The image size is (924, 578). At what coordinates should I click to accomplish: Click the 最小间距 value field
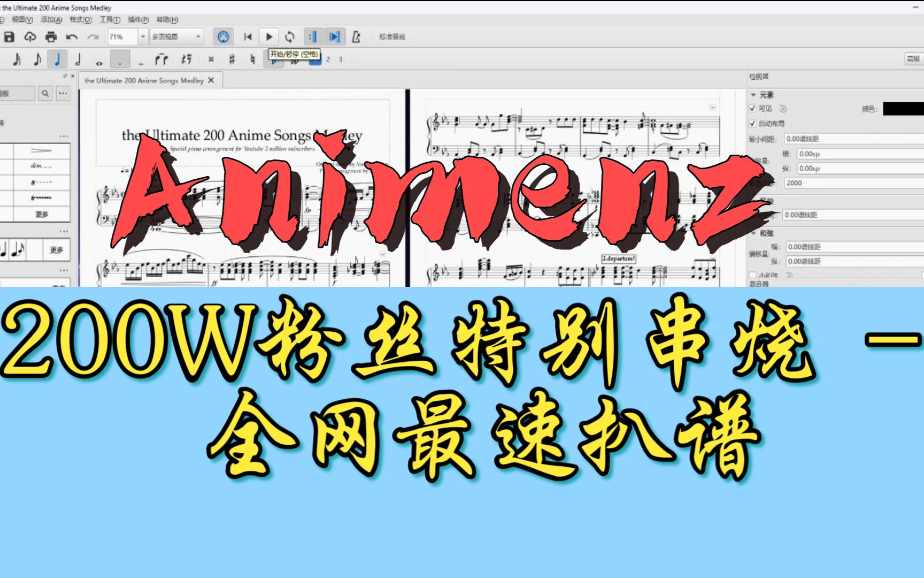854,139
